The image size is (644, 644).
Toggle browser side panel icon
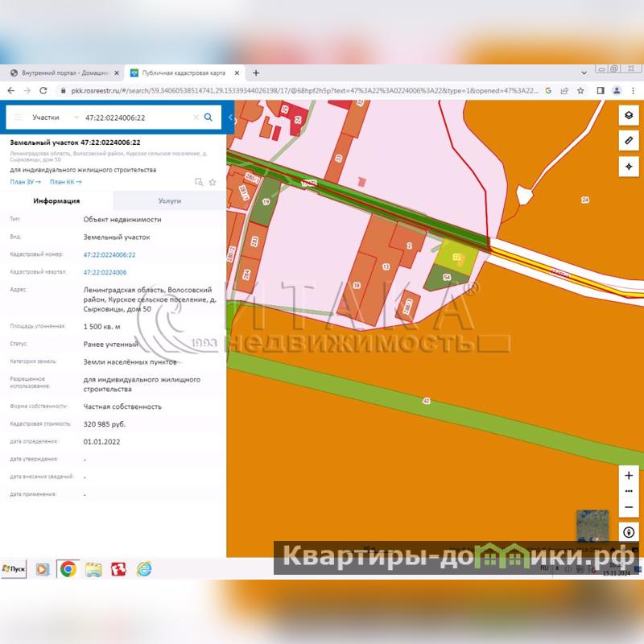coord(600,91)
